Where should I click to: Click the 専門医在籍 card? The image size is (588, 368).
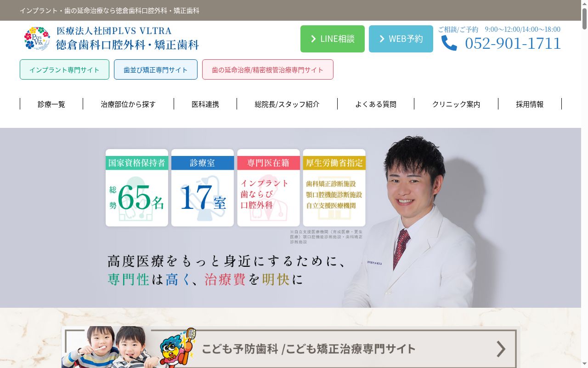(268, 188)
